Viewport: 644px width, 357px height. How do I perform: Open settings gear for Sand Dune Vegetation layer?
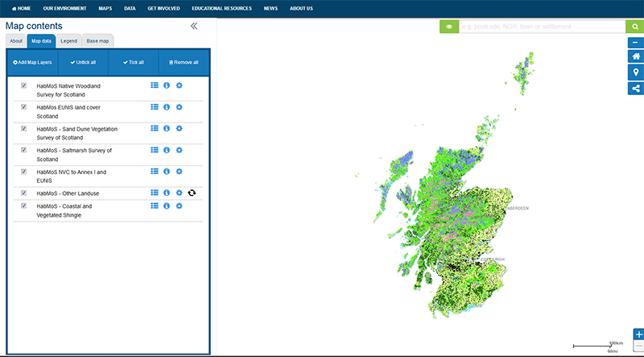click(x=180, y=128)
